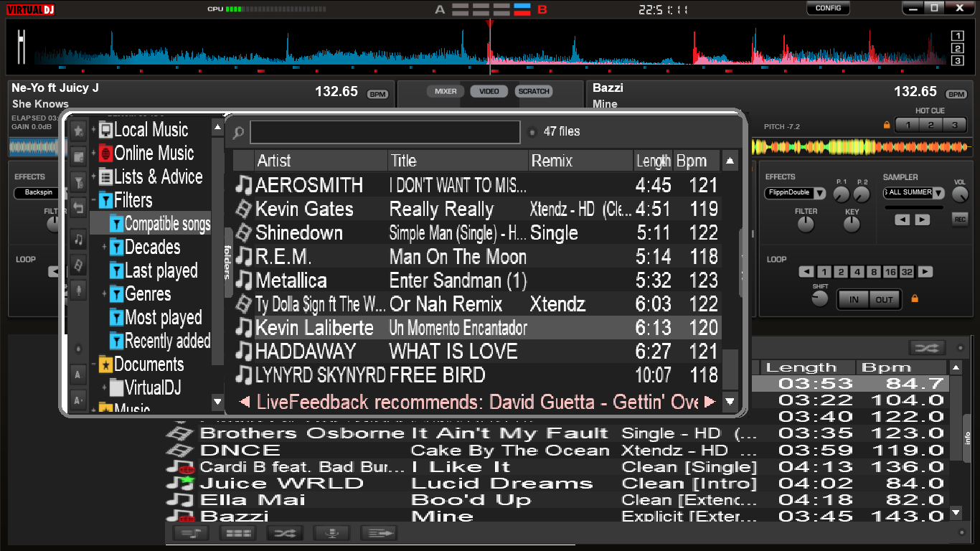Select Recently added filter folder

tap(159, 341)
